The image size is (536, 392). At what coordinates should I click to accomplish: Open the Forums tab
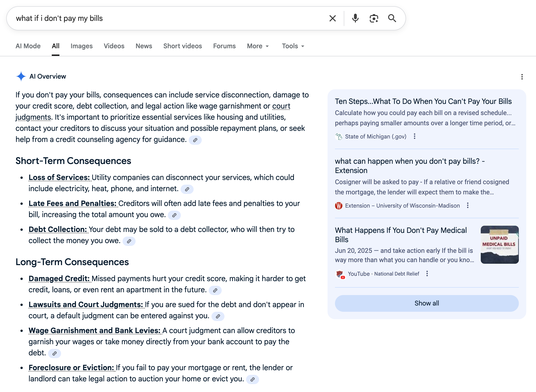pos(224,46)
